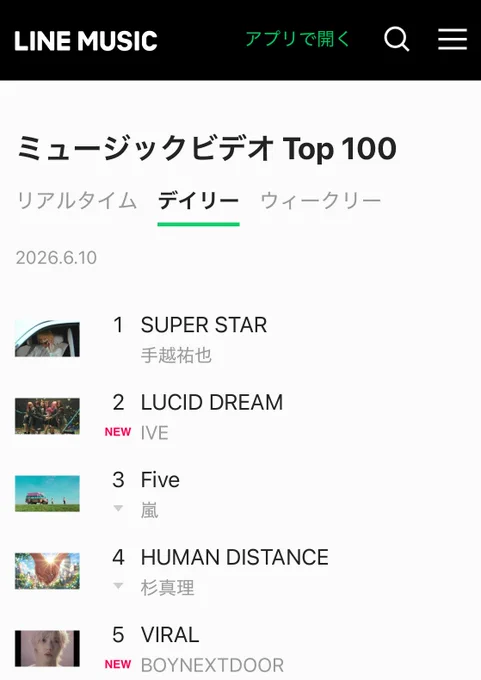The height and width of the screenshot is (680, 481).
Task: Select the デイリー tab
Action: coord(198,202)
